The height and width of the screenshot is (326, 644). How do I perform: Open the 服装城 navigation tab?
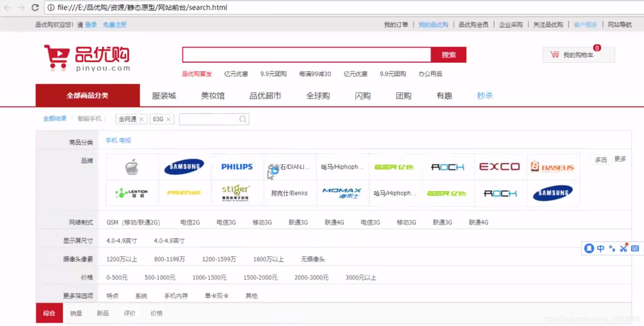click(x=164, y=95)
